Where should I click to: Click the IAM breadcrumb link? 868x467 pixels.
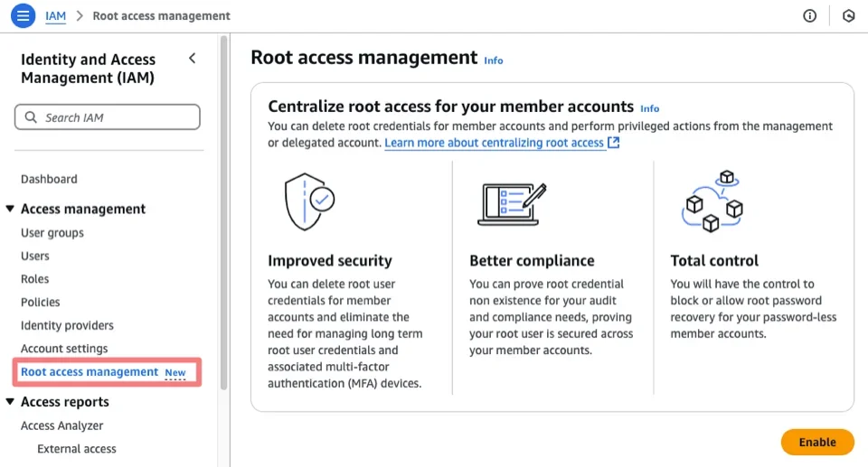55,15
